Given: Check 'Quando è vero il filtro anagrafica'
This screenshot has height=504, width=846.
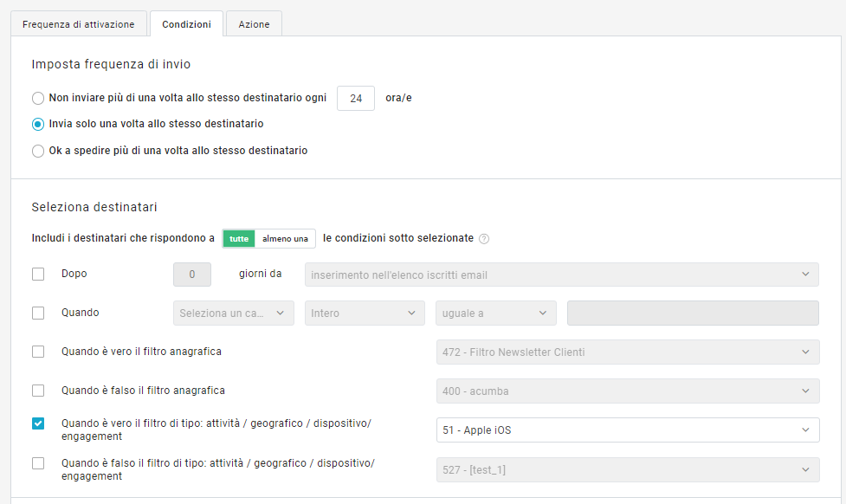Looking at the screenshot, I should [38, 352].
